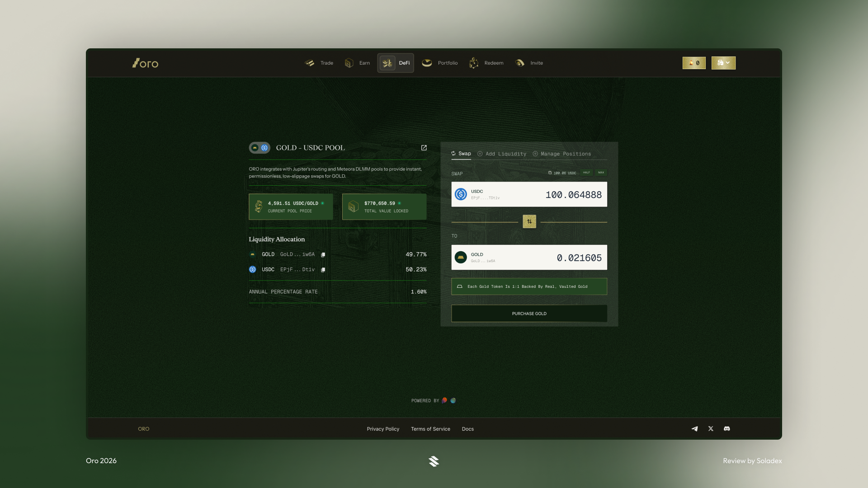Open the Telegram icon in footer
The height and width of the screenshot is (488, 868).
694,428
